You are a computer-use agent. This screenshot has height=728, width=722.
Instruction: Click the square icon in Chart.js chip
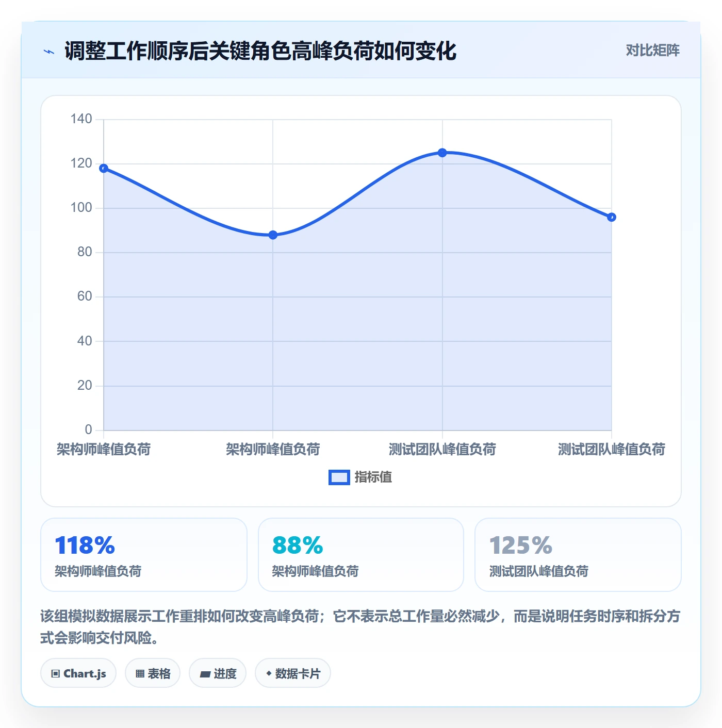[x=56, y=674]
